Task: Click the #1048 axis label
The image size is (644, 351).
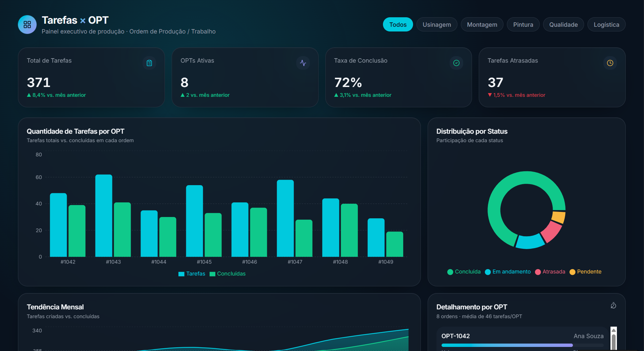Action: pyautogui.click(x=340, y=262)
